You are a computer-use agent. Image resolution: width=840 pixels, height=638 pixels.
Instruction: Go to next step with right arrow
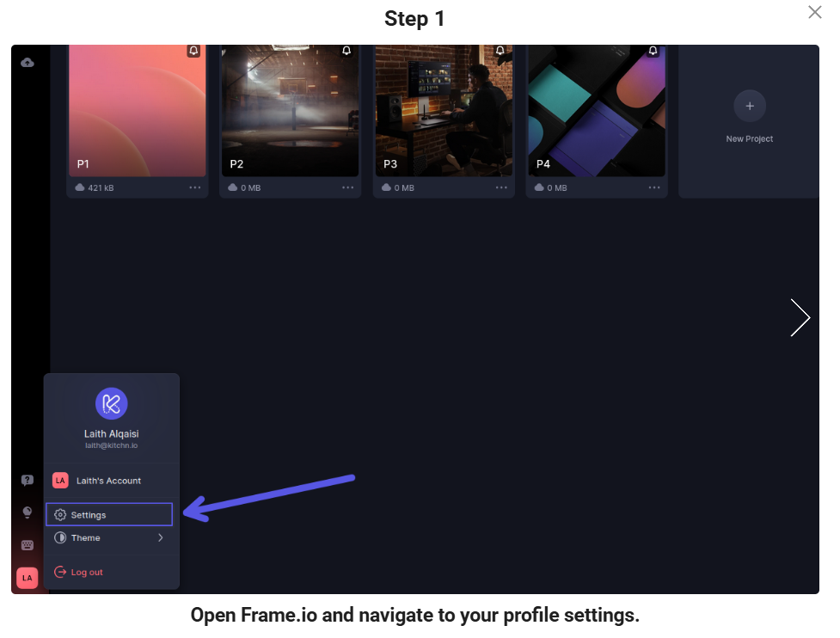click(x=800, y=317)
